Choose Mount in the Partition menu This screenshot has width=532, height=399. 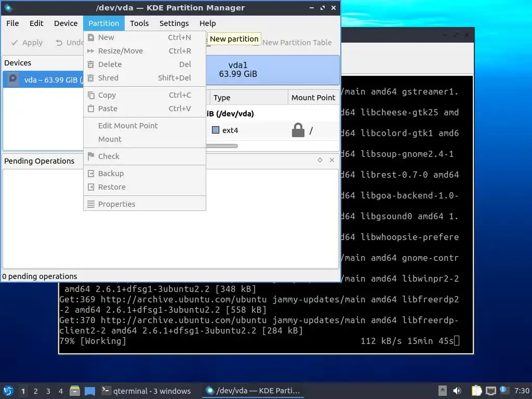point(144,139)
